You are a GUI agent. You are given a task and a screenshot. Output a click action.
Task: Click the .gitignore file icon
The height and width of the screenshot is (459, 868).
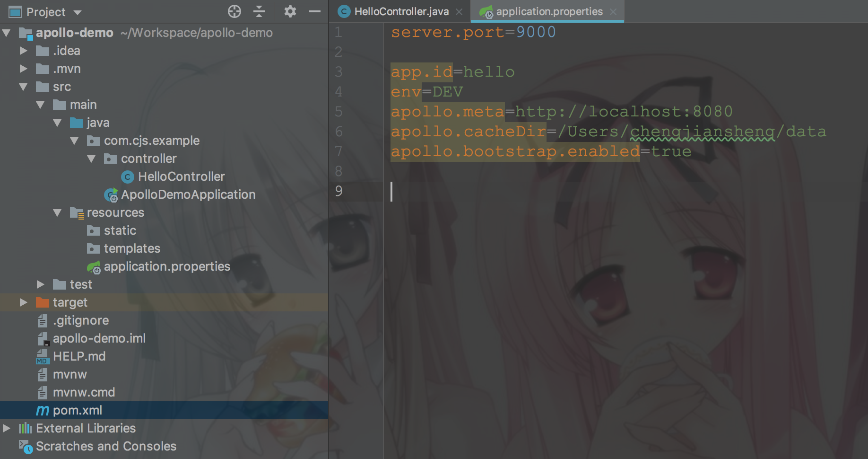(43, 321)
